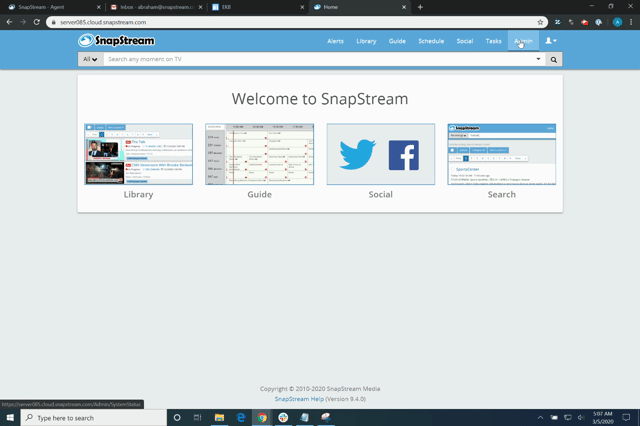The height and width of the screenshot is (426, 640).
Task: Open a new browser tab
Action: [420, 7]
